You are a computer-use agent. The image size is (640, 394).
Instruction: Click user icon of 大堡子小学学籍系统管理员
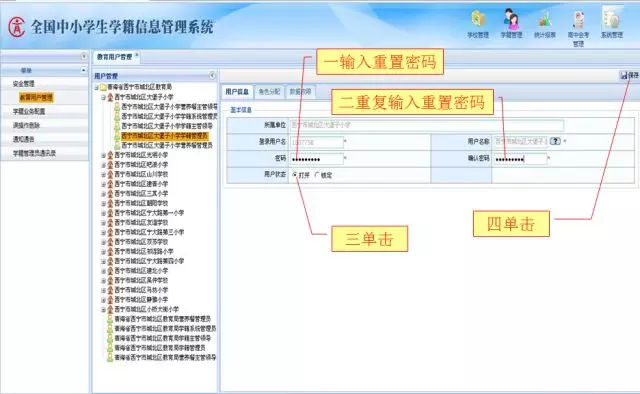[117, 116]
